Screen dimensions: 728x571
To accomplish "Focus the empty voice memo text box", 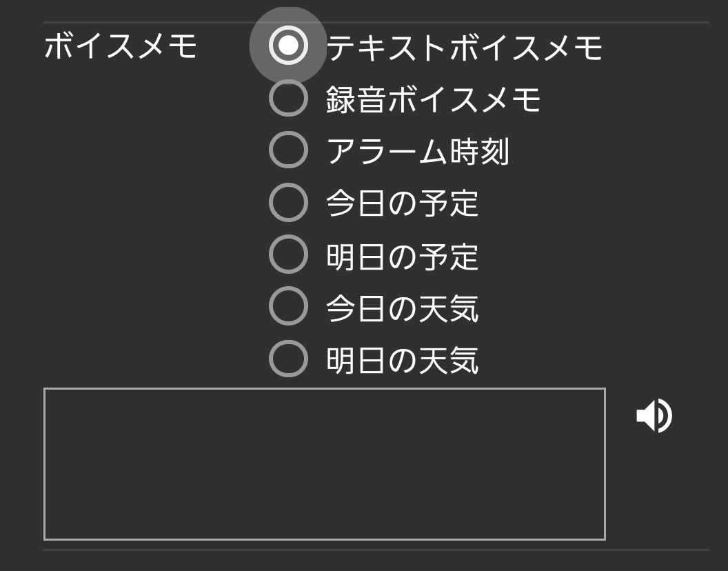I will point(324,463).
